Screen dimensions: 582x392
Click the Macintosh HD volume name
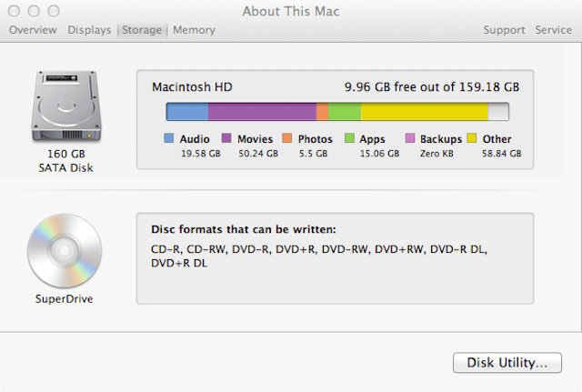pos(192,87)
